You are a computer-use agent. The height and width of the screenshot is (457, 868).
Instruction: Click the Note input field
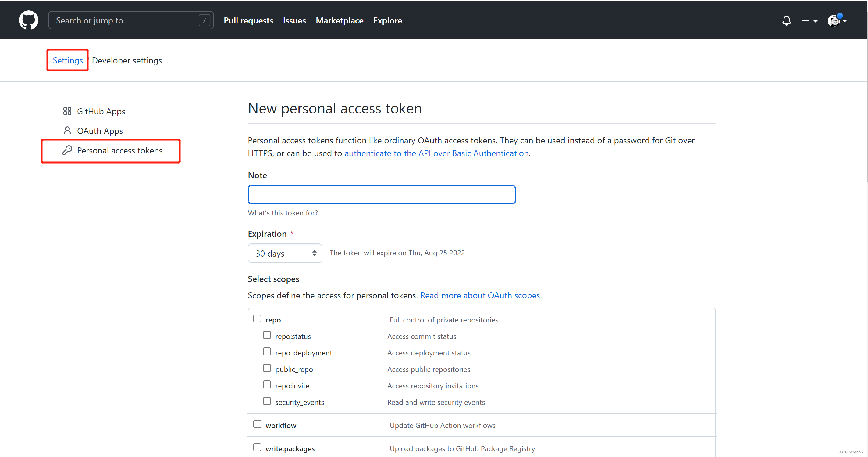[381, 194]
